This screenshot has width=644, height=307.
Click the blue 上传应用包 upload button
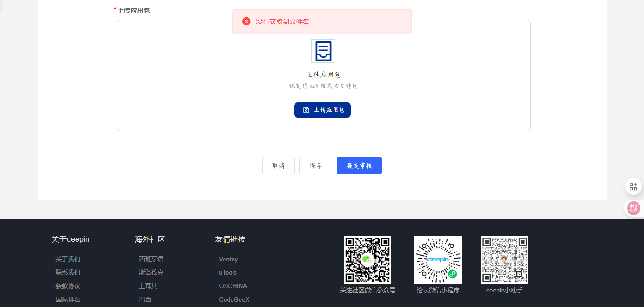322,110
